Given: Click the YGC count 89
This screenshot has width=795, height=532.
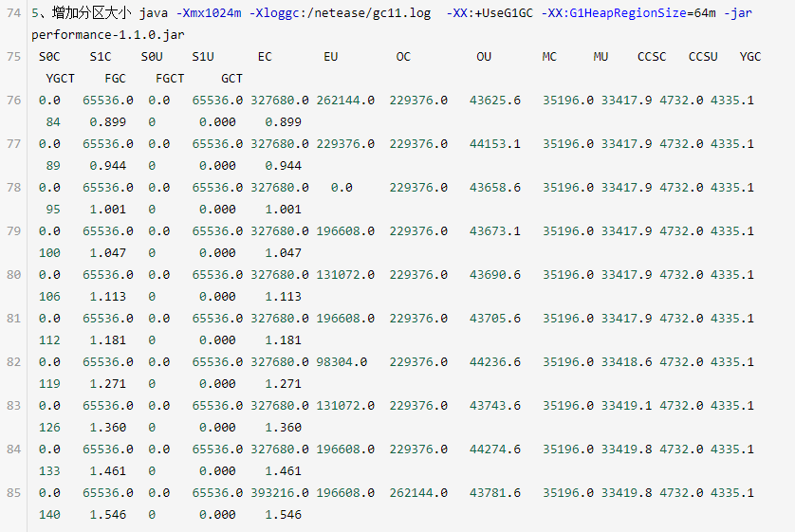Looking at the screenshot, I should 53,165.
